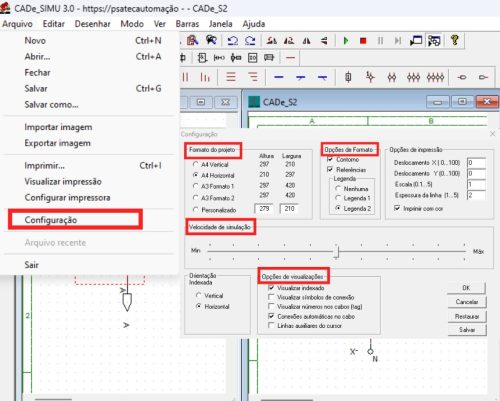Click the Espessura da linha input field
Viewport: 500px width, 401px height.
click(x=476, y=195)
